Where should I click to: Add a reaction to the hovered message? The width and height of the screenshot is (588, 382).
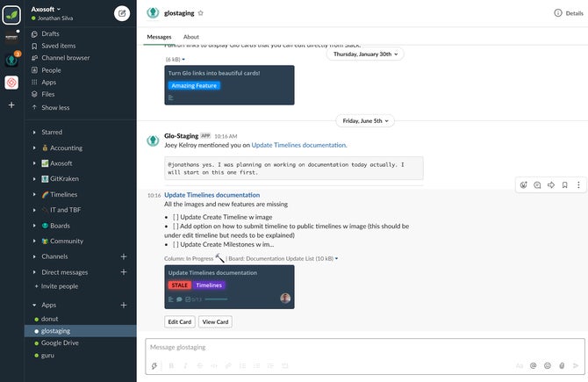[524, 185]
